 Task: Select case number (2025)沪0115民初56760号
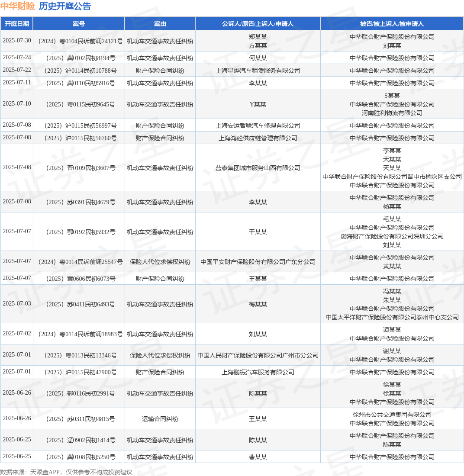point(79,138)
